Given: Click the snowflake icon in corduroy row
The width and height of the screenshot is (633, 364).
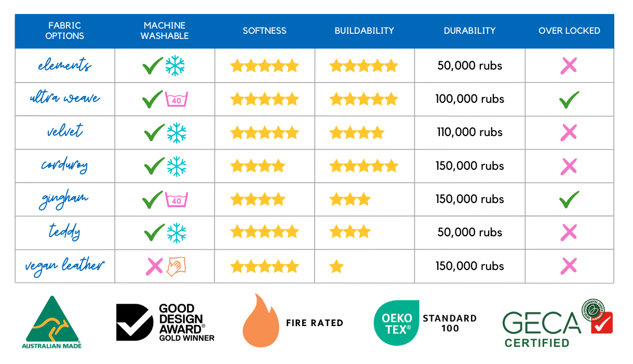Looking at the screenshot, I should point(176,166).
